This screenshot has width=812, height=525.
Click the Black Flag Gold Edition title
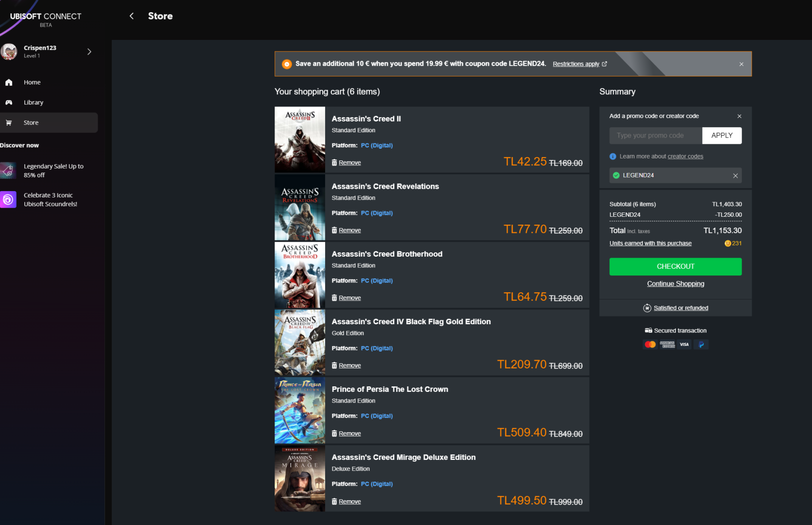coord(411,321)
